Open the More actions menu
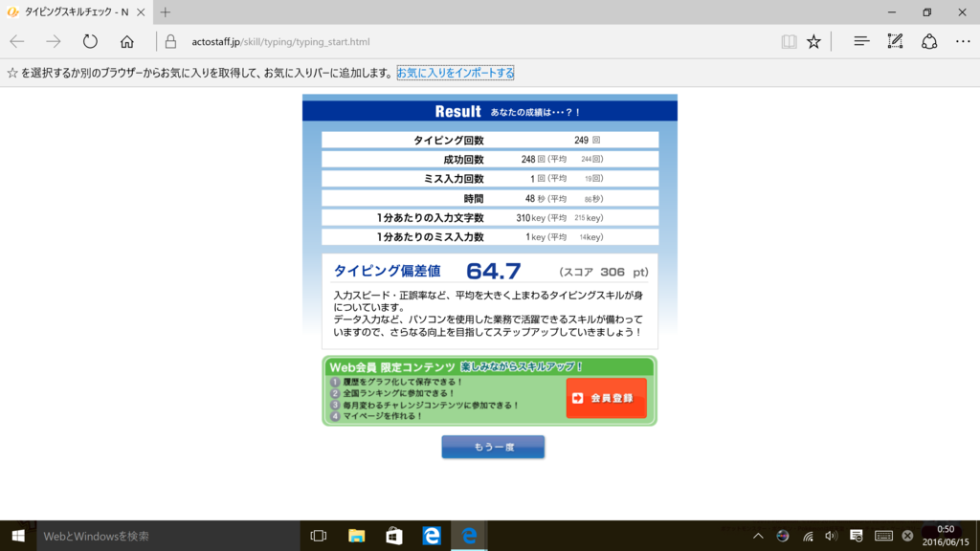This screenshot has height=551, width=980. [962, 41]
